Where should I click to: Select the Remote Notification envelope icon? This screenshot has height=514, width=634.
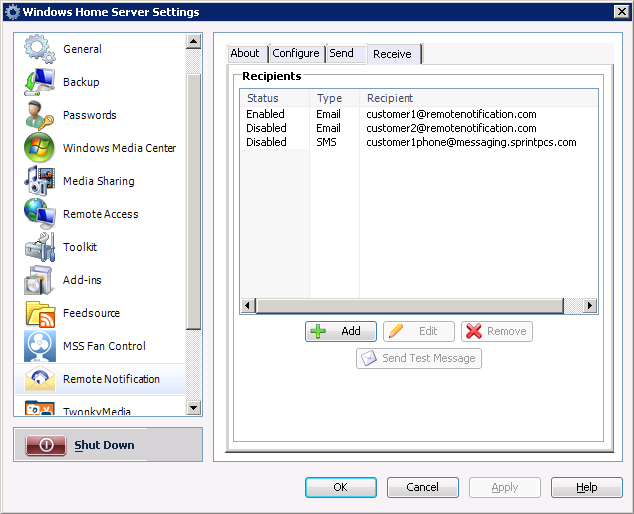click(39, 379)
